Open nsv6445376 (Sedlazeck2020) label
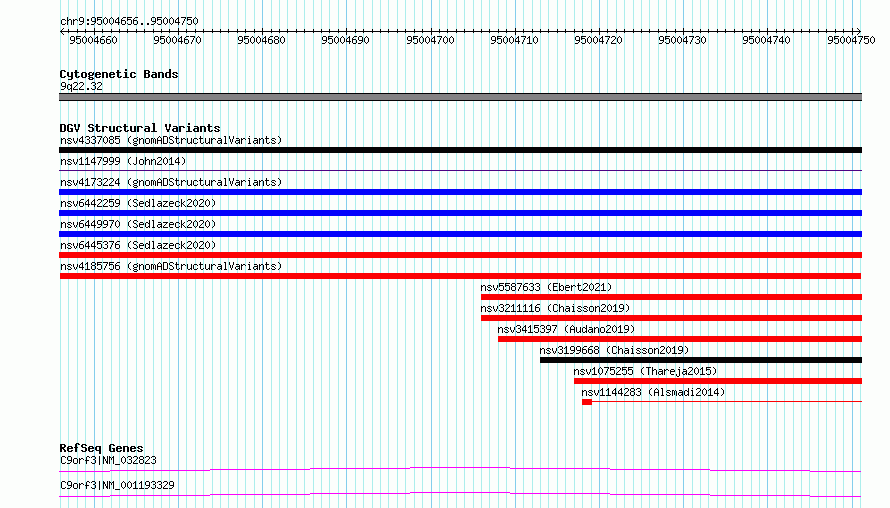Image resolution: width=890 pixels, height=508 pixels. [138, 245]
